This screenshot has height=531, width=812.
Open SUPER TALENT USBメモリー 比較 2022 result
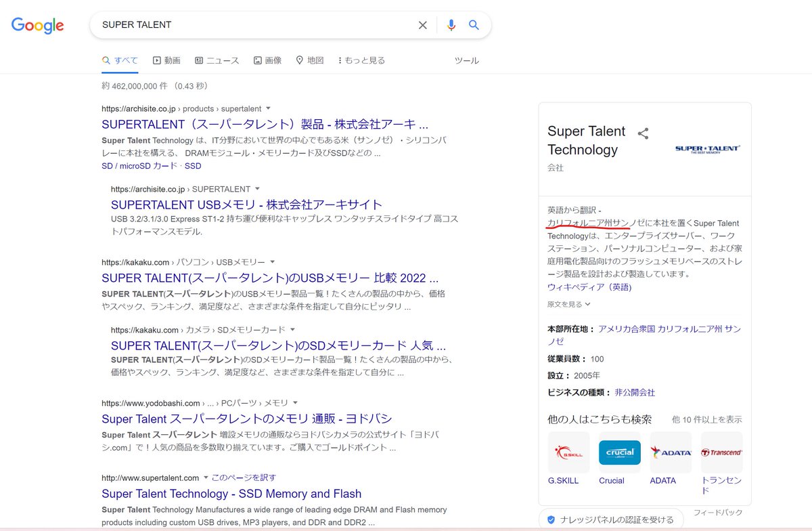[x=270, y=278]
